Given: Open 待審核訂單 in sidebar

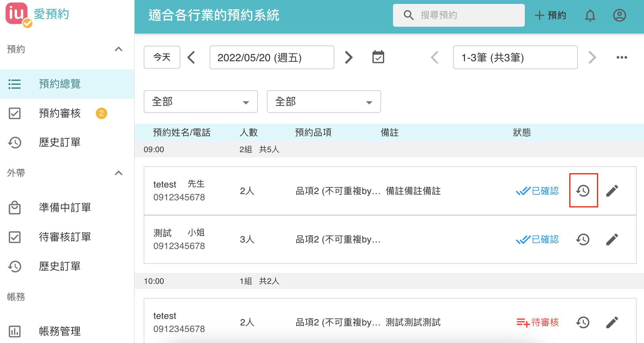Looking at the screenshot, I should tap(67, 237).
